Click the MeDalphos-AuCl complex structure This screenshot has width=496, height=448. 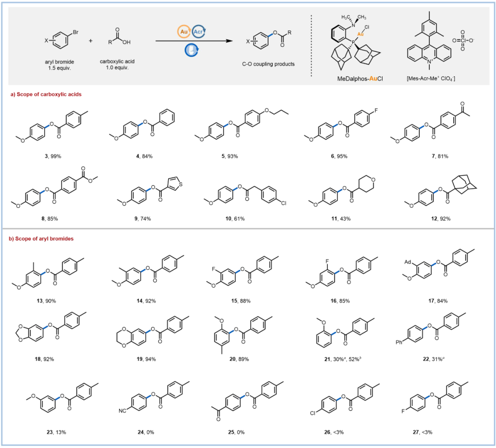point(355,43)
